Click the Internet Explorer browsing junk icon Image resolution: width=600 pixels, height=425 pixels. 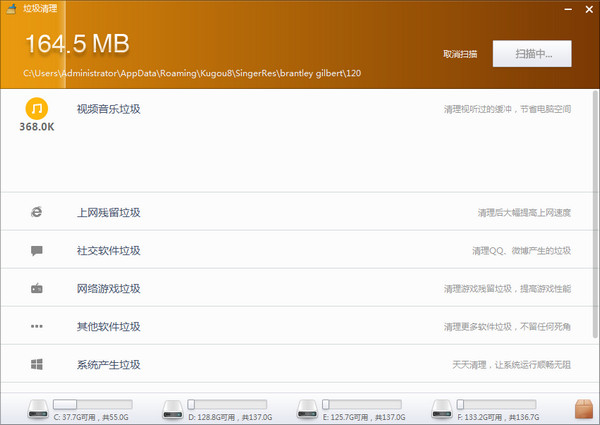coord(37,212)
